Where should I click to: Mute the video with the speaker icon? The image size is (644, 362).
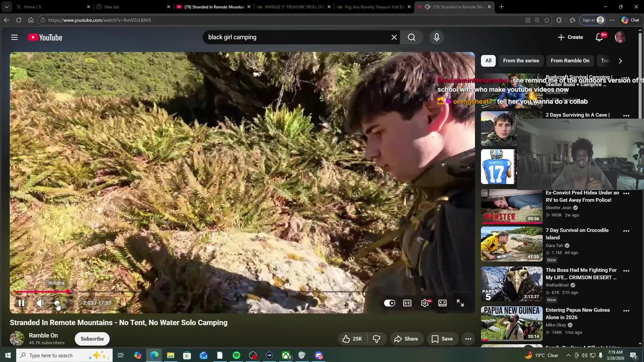pyautogui.click(x=40, y=303)
